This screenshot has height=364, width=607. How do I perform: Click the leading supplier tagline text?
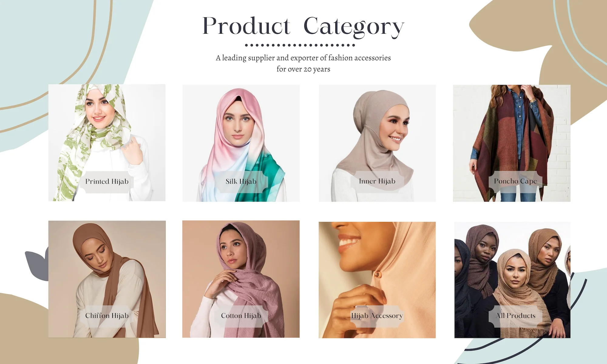pyautogui.click(x=303, y=63)
